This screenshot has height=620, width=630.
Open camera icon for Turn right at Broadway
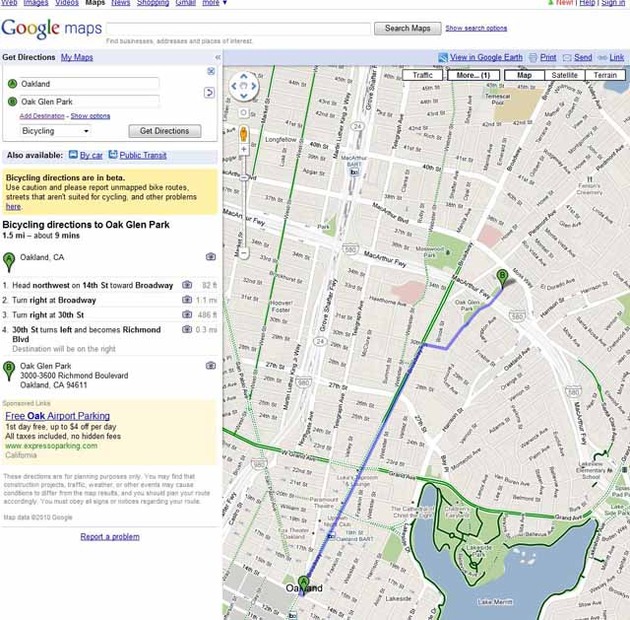point(187,300)
